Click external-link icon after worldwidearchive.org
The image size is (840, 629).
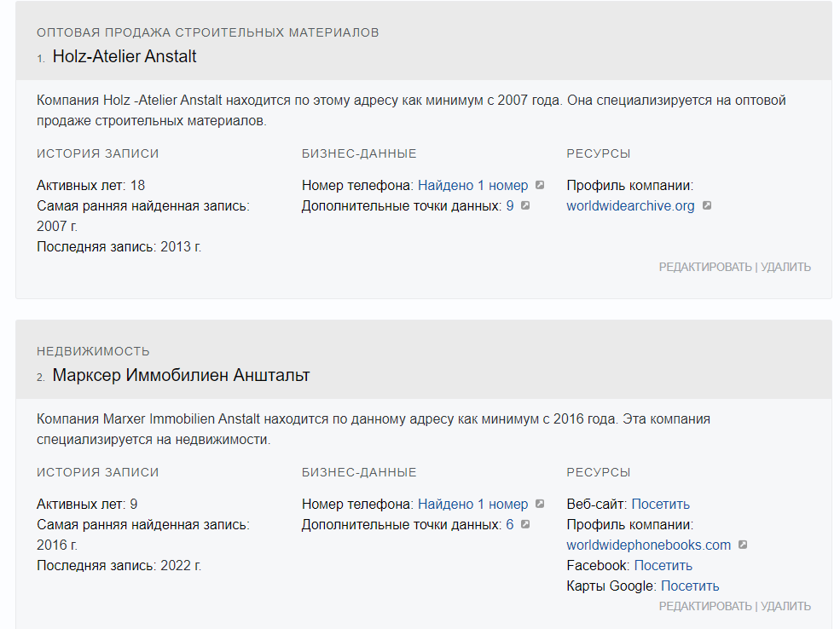tap(707, 205)
